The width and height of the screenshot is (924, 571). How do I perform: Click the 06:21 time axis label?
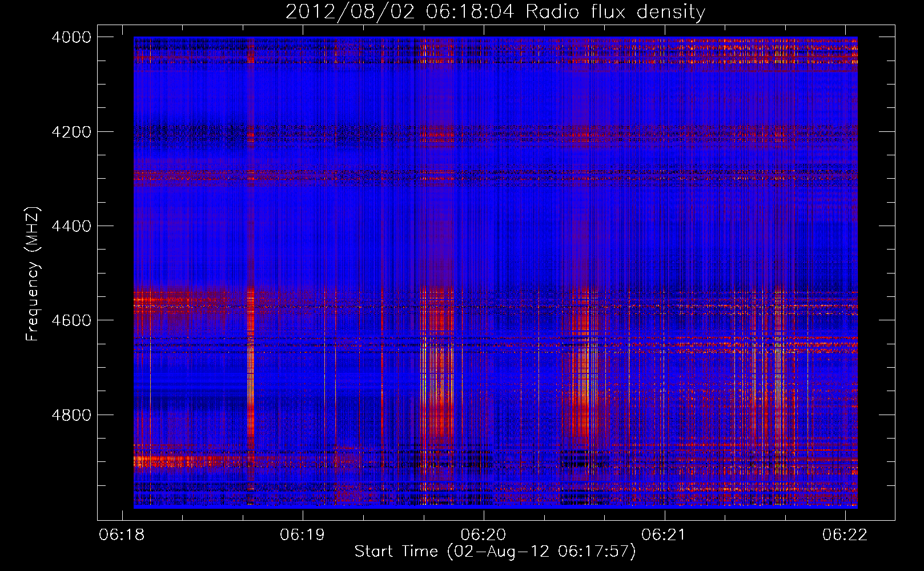pos(664,535)
